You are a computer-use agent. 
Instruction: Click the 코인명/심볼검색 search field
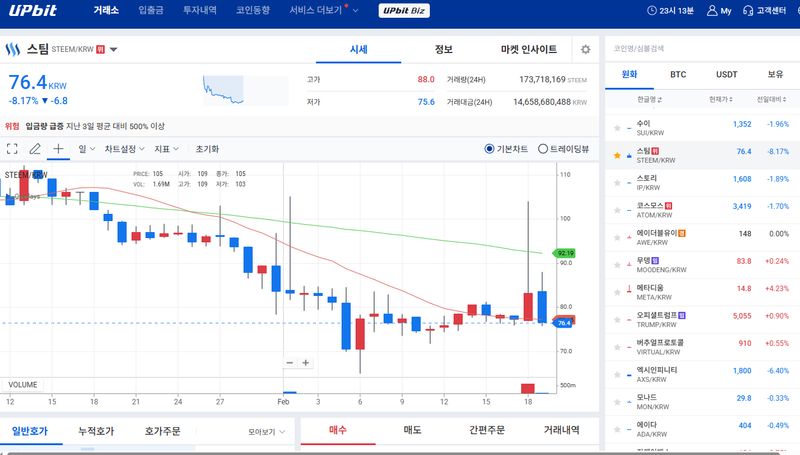(x=700, y=47)
